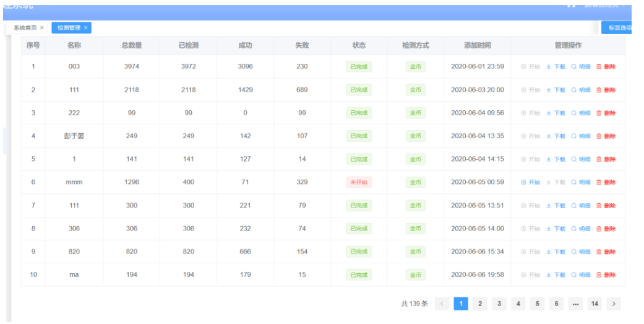Click 下载 on the 306 row
644x324 pixels.
(x=556, y=229)
